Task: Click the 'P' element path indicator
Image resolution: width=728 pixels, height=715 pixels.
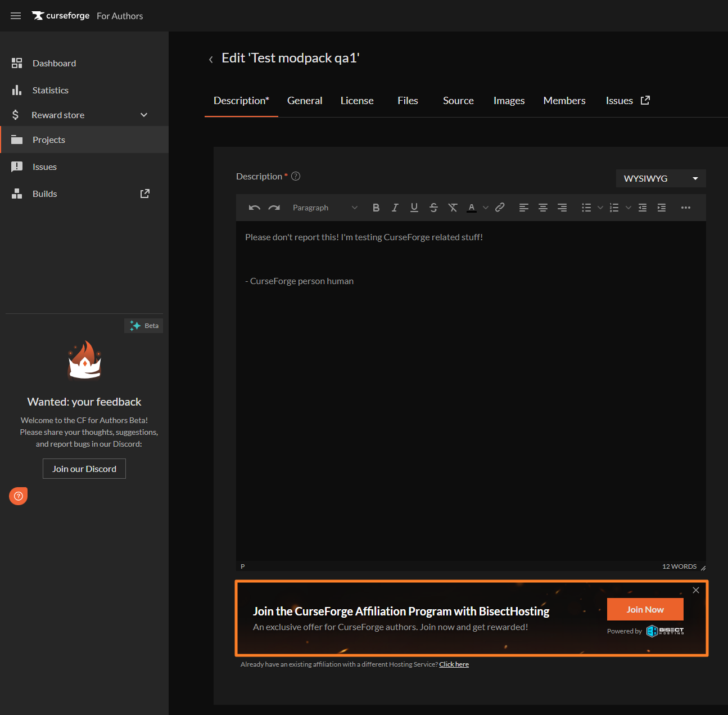Action: (243, 566)
